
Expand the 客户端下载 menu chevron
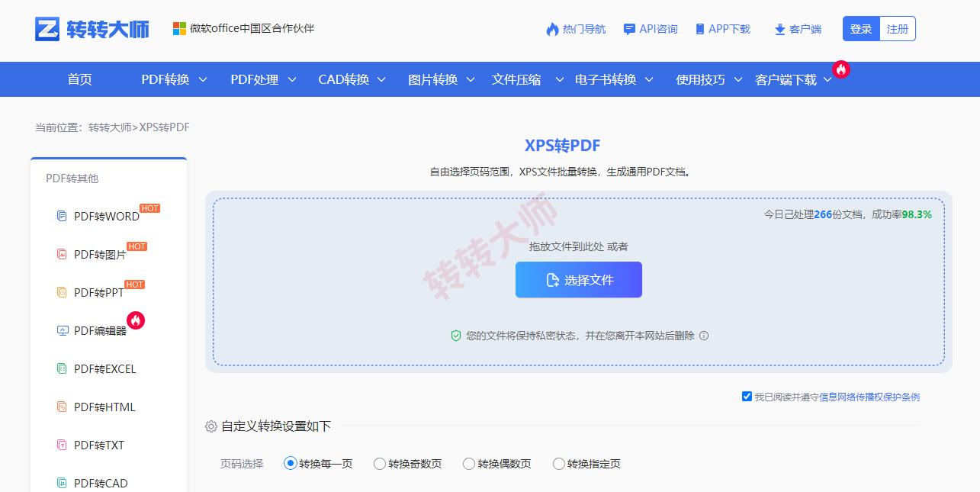point(827,79)
